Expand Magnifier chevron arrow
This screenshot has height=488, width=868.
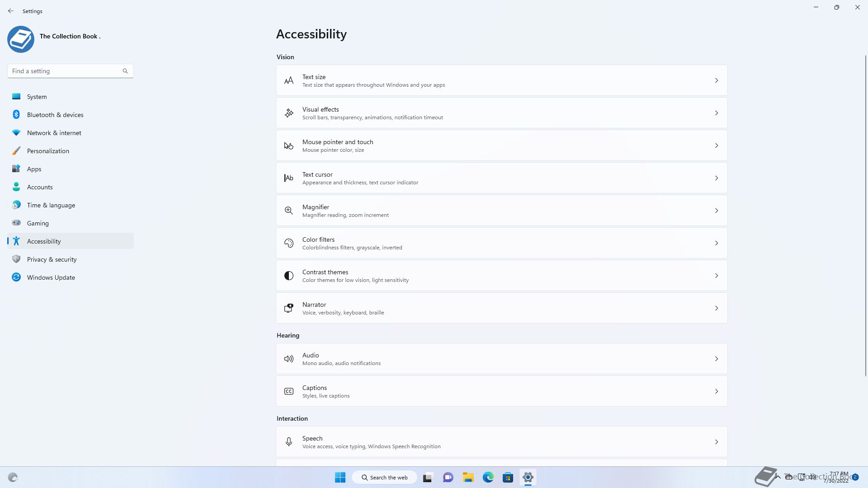[x=717, y=211]
